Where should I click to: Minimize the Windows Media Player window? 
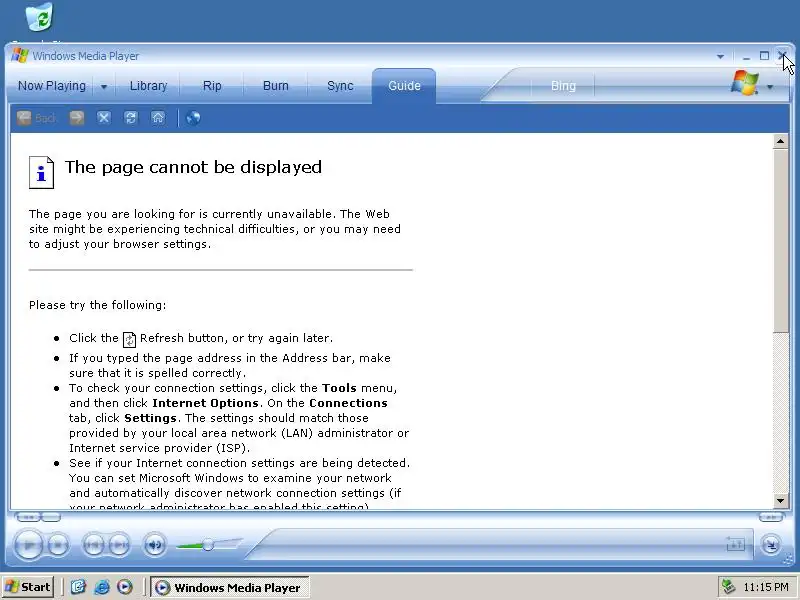coord(746,56)
